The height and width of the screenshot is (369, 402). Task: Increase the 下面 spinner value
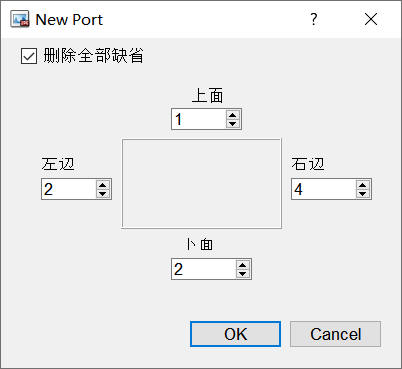coord(242,265)
